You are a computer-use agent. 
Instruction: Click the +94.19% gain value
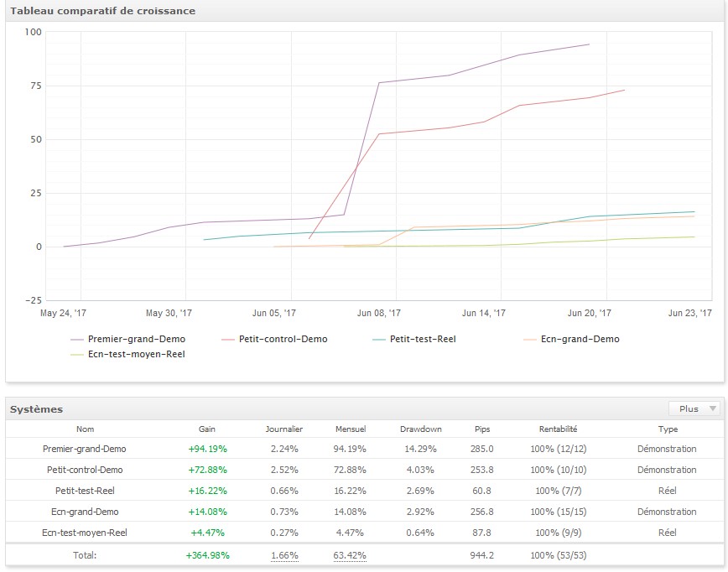tap(207, 449)
